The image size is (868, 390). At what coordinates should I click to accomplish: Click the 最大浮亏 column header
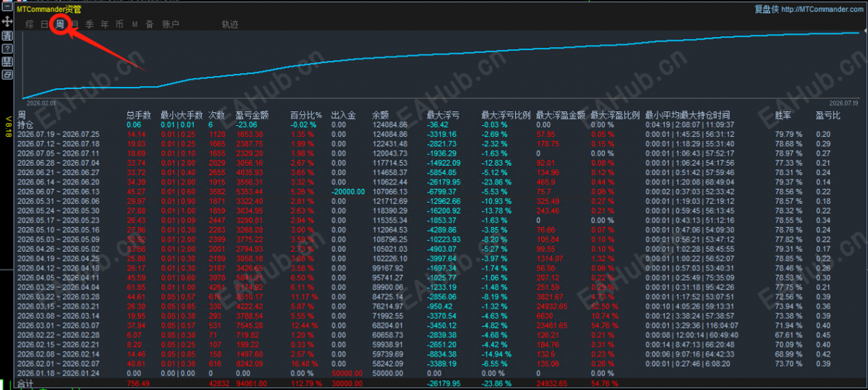pyautogui.click(x=443, y=115)
